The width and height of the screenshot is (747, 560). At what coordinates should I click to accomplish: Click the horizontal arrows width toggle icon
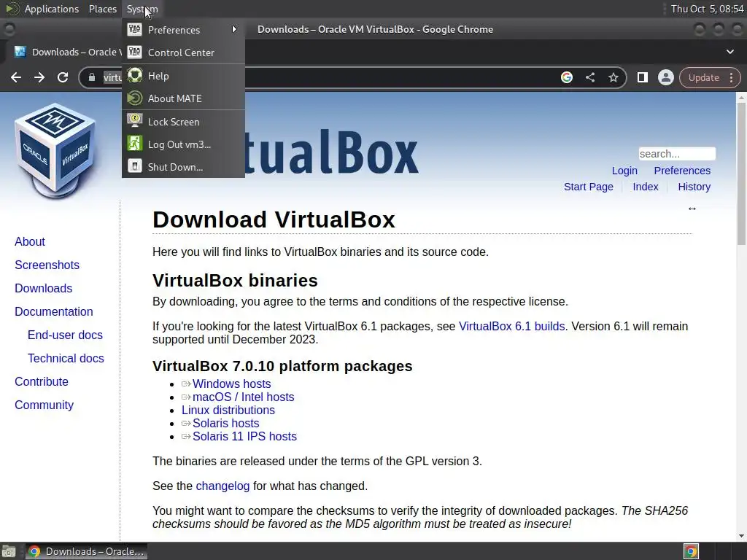tap(692, 209)
